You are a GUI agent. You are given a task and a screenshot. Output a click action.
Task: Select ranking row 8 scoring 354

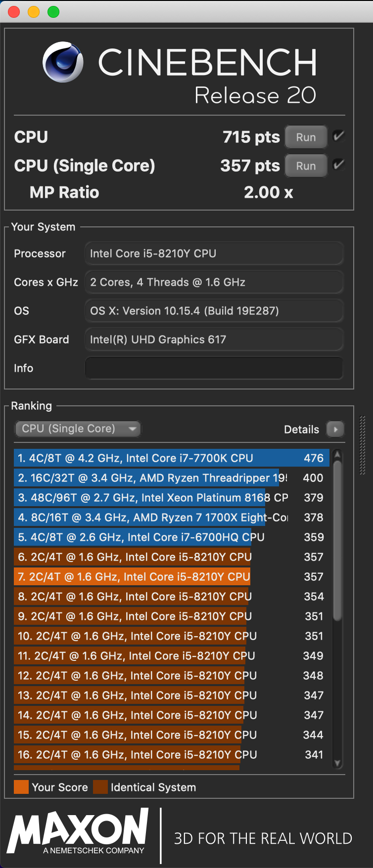171,597
